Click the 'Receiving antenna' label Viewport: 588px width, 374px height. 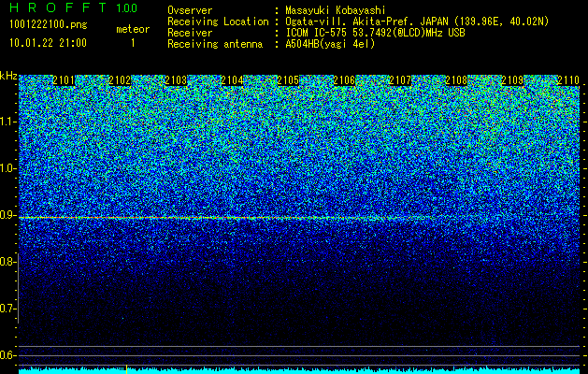coord(215,44)
